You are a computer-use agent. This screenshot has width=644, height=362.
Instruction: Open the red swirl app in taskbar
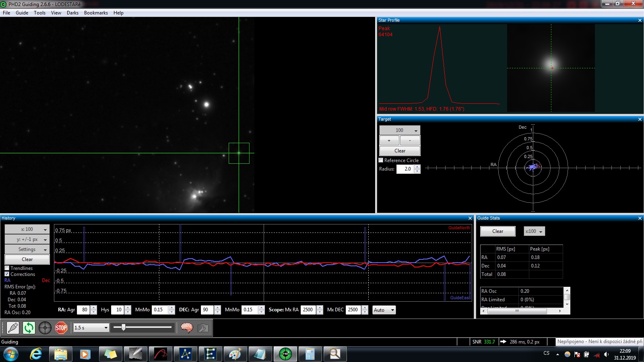point(160,354)
